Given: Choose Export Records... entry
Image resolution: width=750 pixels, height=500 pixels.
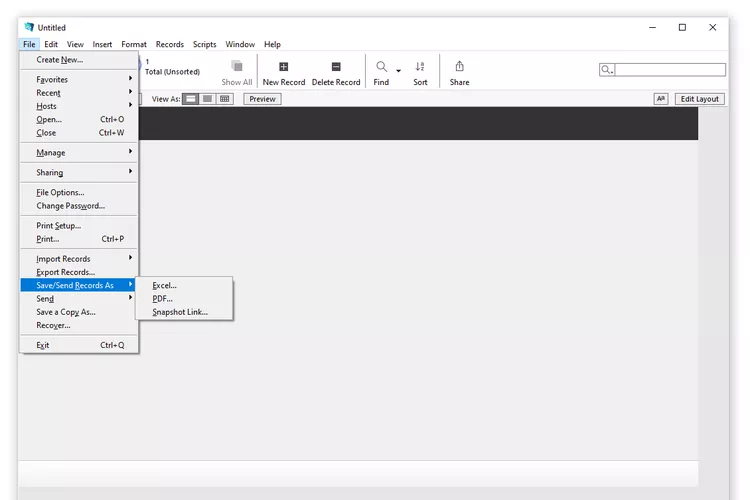Looking at the screenshot, I should 79,272.
